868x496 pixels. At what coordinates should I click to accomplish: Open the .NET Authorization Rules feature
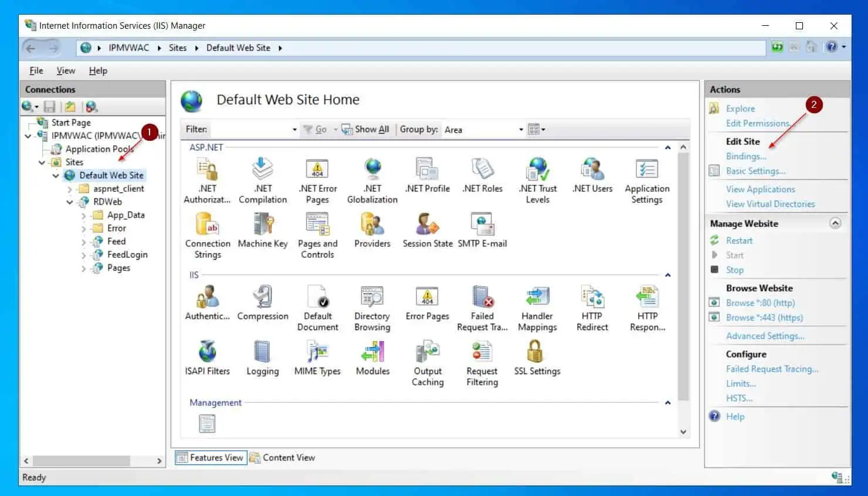click(x=207, y=181)
